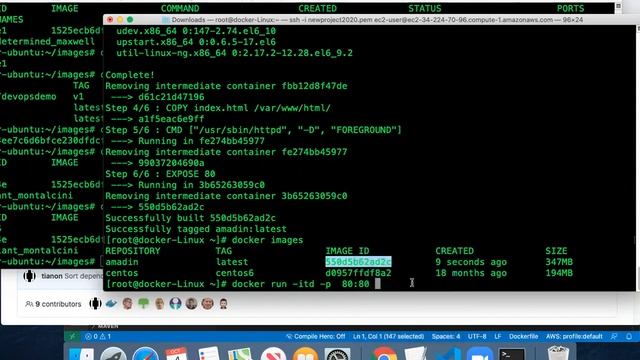Click the '18 months ago' created value
The height and width of the screenshot is (360, 640).
[471, 273]
